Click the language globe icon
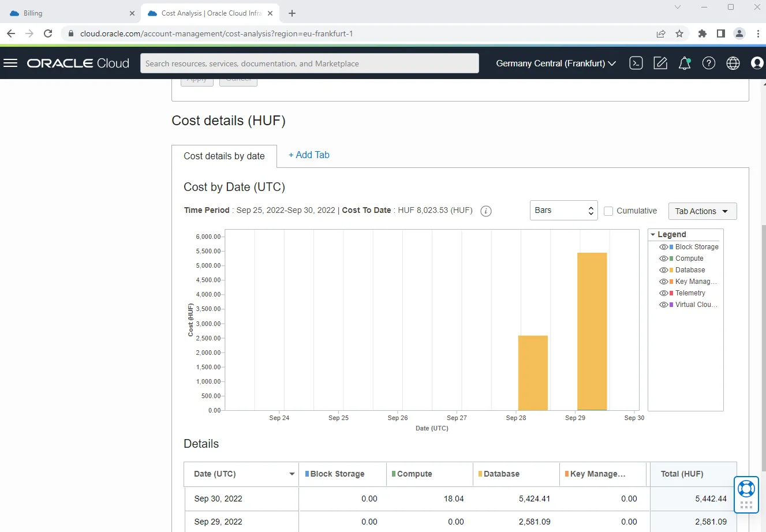 733,63
